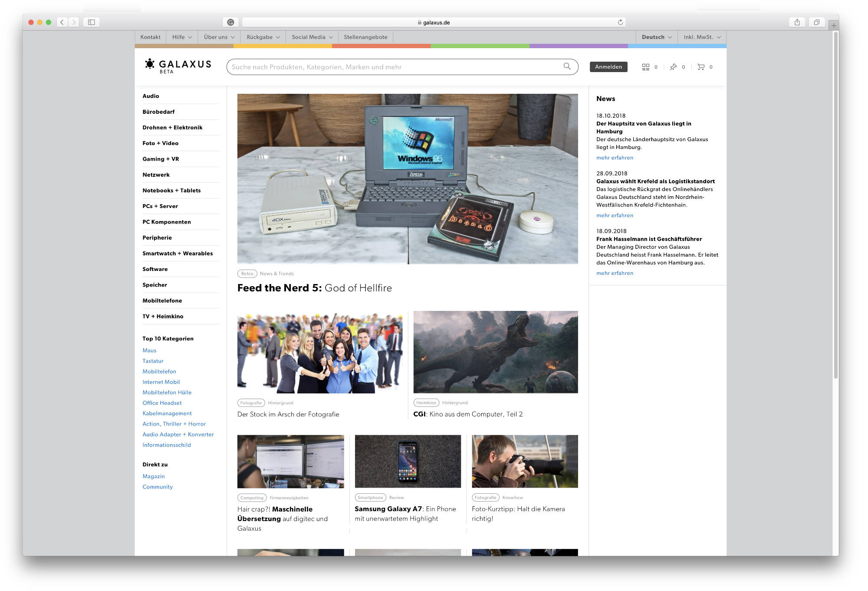
Task: Click the search magnifier icon
Action: coord(567,66)
